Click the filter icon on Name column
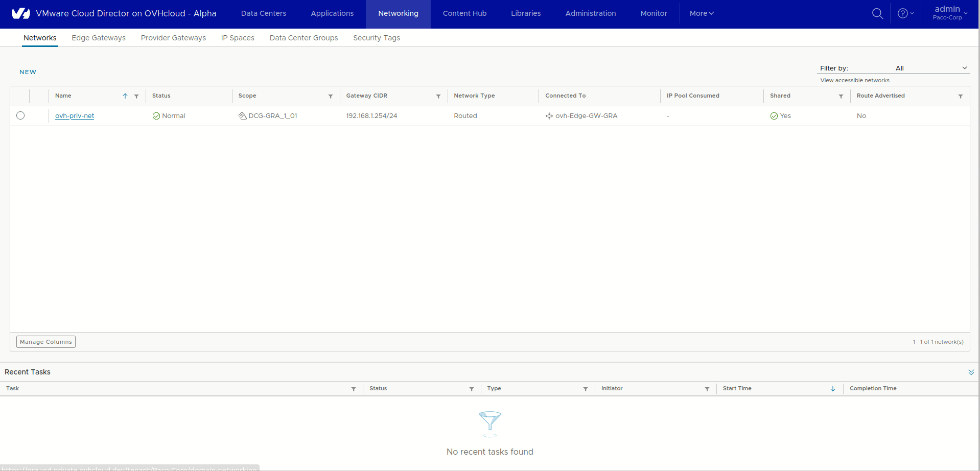980x471 pixels. click(x=136, y=96)
